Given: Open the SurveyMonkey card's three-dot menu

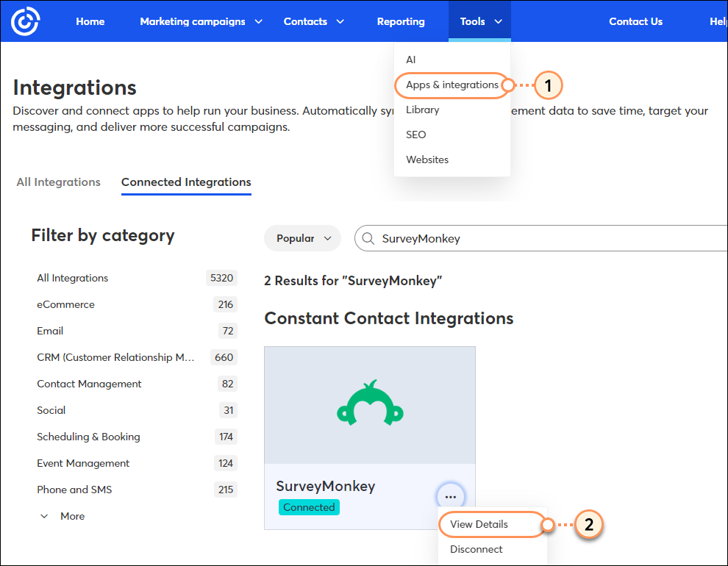Looking at the screenshot, I should pos(451,496).
